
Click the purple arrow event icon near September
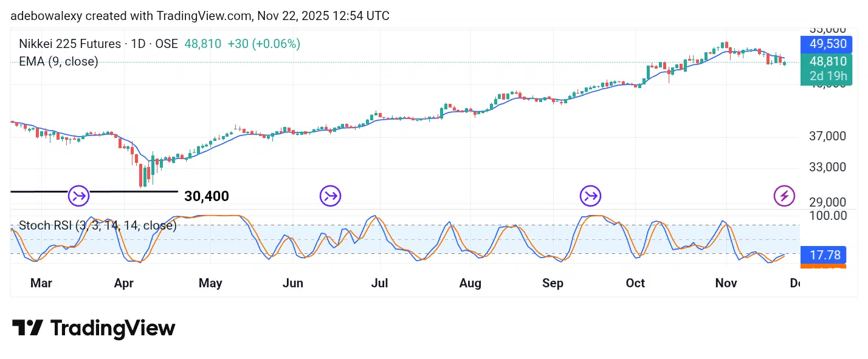pyautogui.click(x=590, y=196)
